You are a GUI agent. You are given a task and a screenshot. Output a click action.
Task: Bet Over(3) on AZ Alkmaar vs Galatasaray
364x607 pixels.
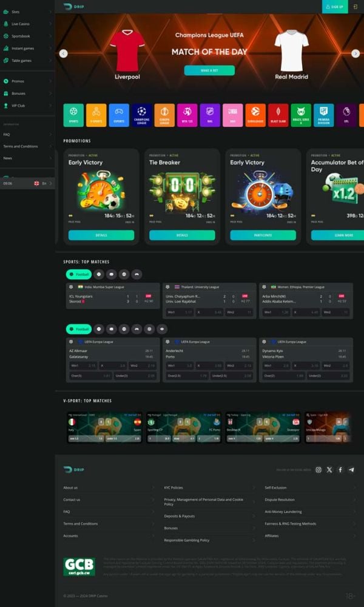91,376
